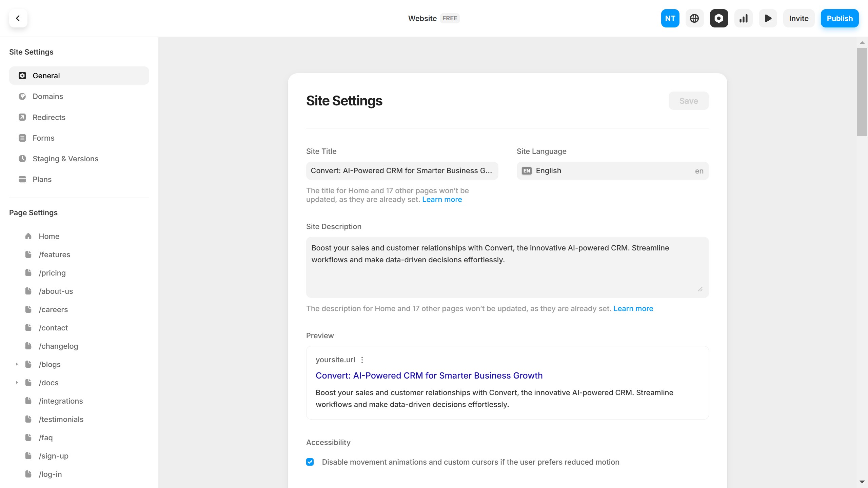Expand the /docs page tree
This screenshot has height=488, width=868.
[17, 383]
